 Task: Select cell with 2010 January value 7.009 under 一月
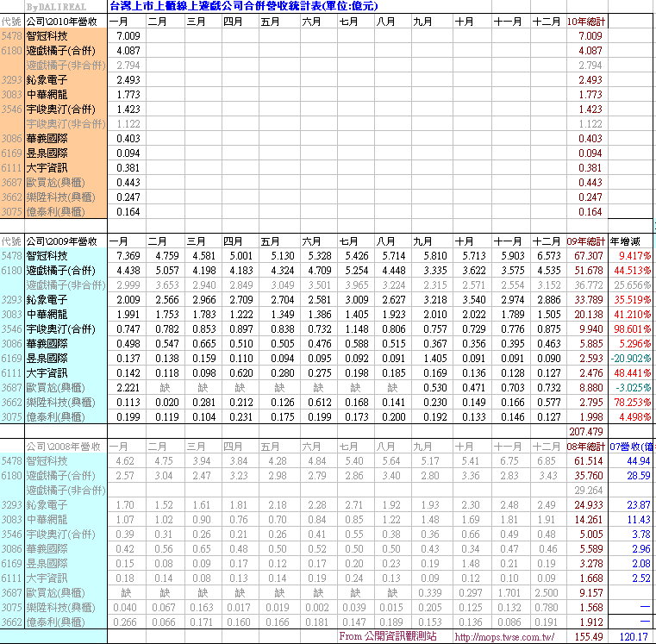(x=128, y=36)
